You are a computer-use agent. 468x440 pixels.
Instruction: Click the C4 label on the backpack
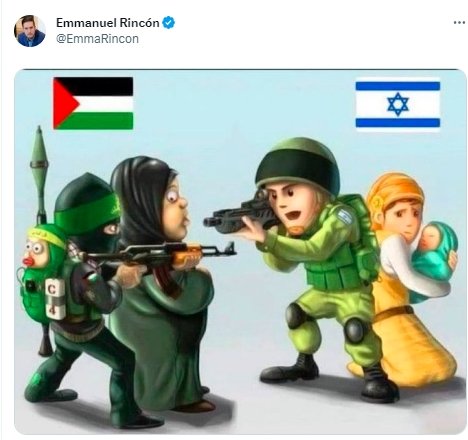point(54,298)
